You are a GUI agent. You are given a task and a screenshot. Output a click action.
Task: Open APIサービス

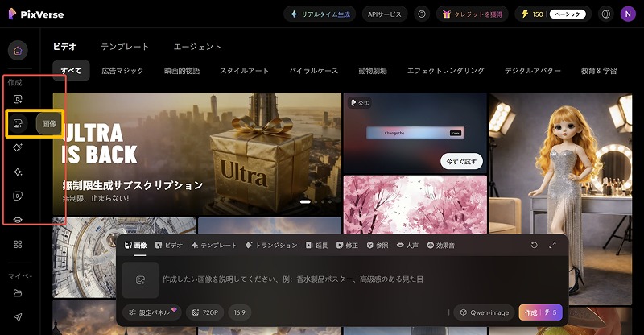click(385, 14)
